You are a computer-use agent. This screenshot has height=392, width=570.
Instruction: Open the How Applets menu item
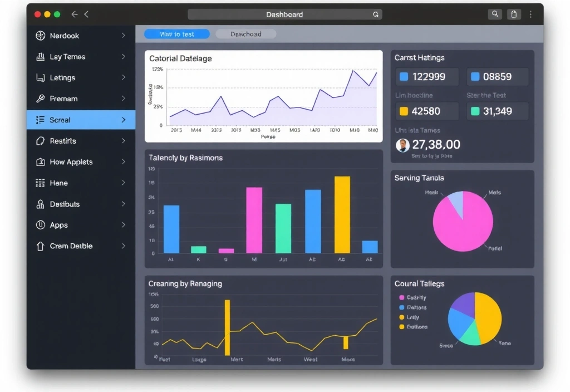pyautogui.click(x=71, y=162)
